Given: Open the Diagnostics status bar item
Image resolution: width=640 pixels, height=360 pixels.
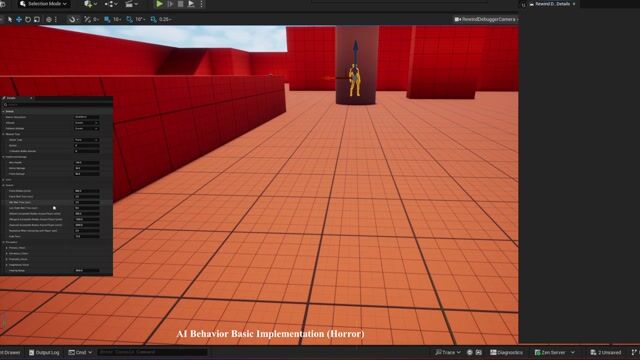Looking at the screenshot, I should click(507, 352).
